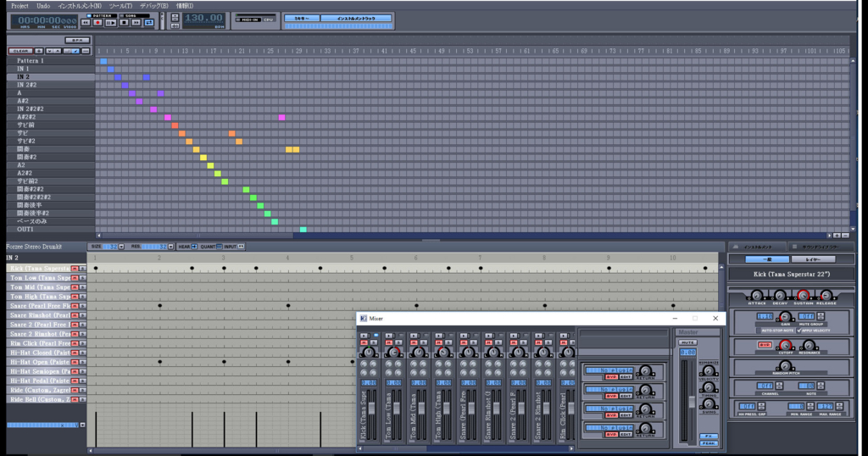Open the デバッグ(B) menu
Image resolution: width=868 pixels, height=456 pixels.
pyautogui.click(x=154, y=6)
